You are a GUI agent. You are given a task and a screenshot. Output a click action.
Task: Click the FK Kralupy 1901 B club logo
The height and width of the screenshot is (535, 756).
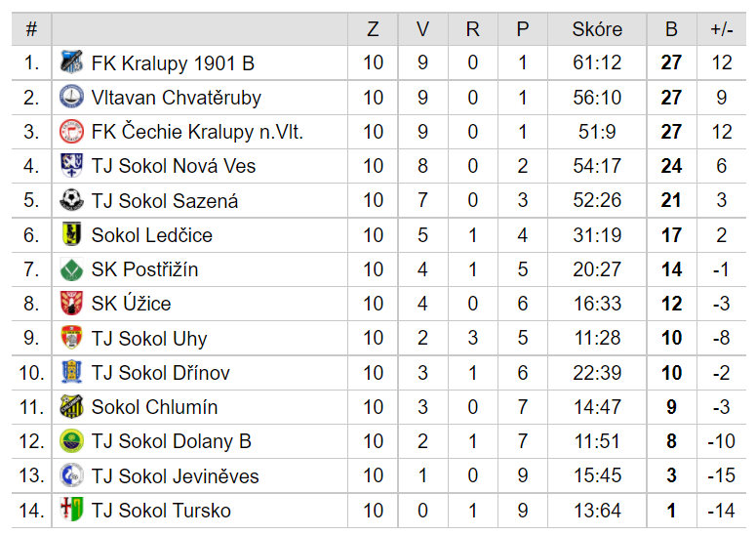(71, 62)
